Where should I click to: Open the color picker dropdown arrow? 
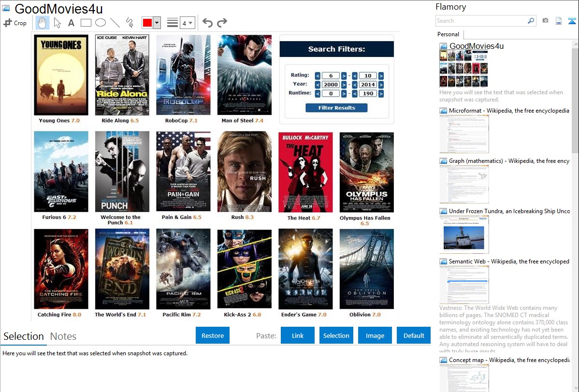point(157,23)
